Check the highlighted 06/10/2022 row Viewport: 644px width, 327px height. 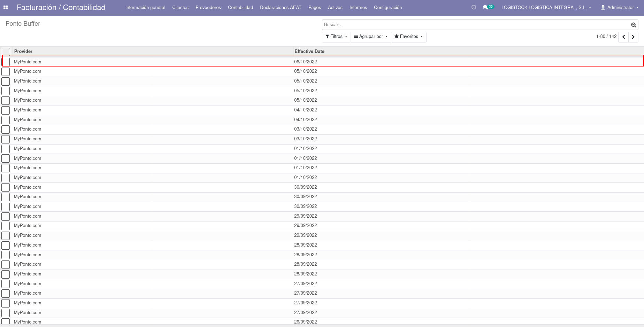[6, 62]
